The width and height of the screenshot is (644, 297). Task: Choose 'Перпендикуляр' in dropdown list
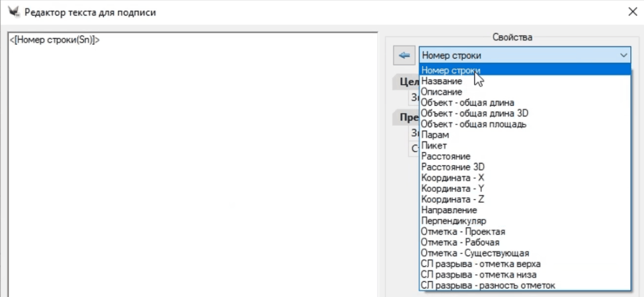click(x=453, y=221)
